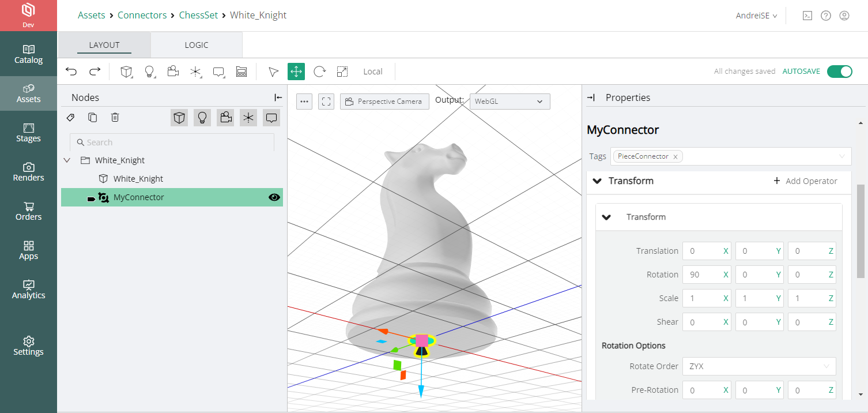Click the fullscreen viewport icon
Screen dimensions: 868x413
point(326,102)
